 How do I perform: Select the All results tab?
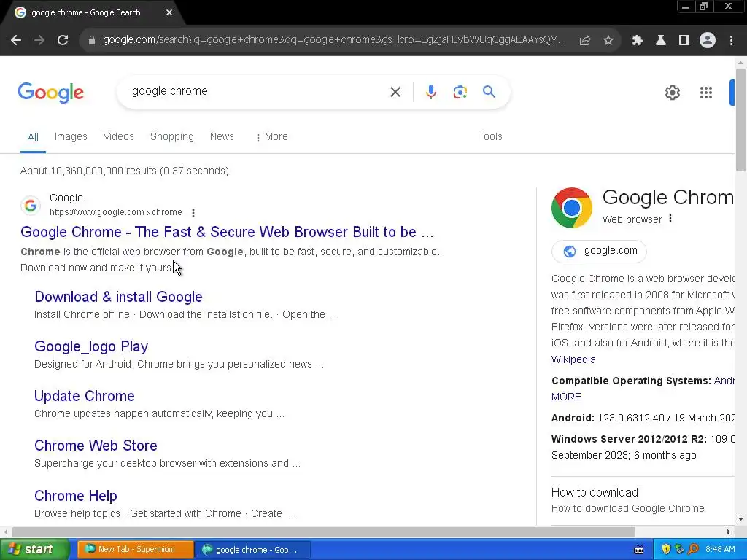(33, 137)
